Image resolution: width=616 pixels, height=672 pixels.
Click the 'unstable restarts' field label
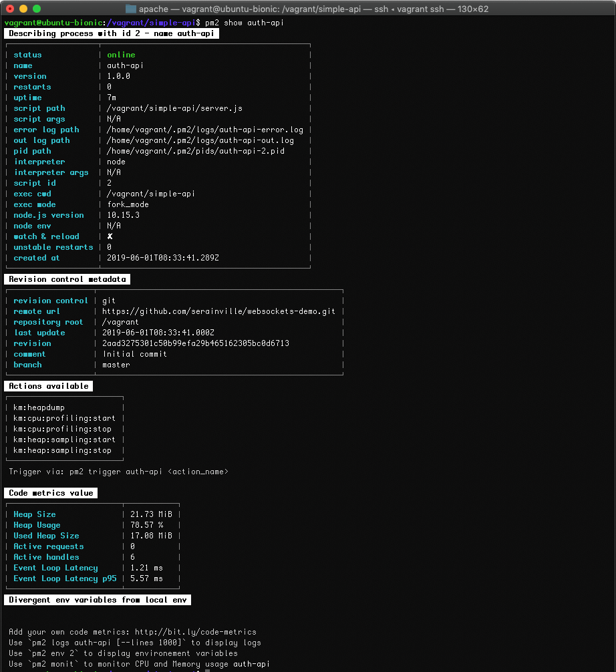[x=53, y=247]
